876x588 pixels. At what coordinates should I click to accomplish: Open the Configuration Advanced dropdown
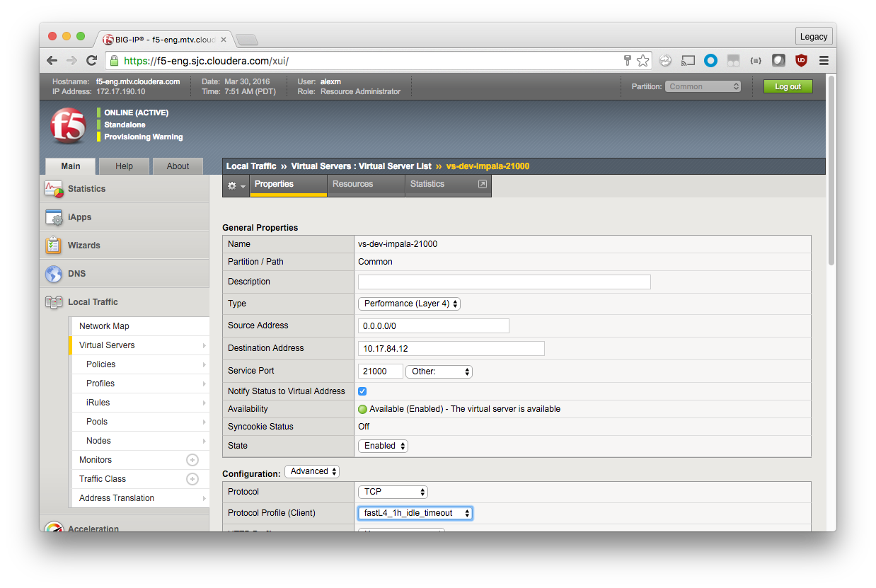pyautogui.click(x=312, y=471)
